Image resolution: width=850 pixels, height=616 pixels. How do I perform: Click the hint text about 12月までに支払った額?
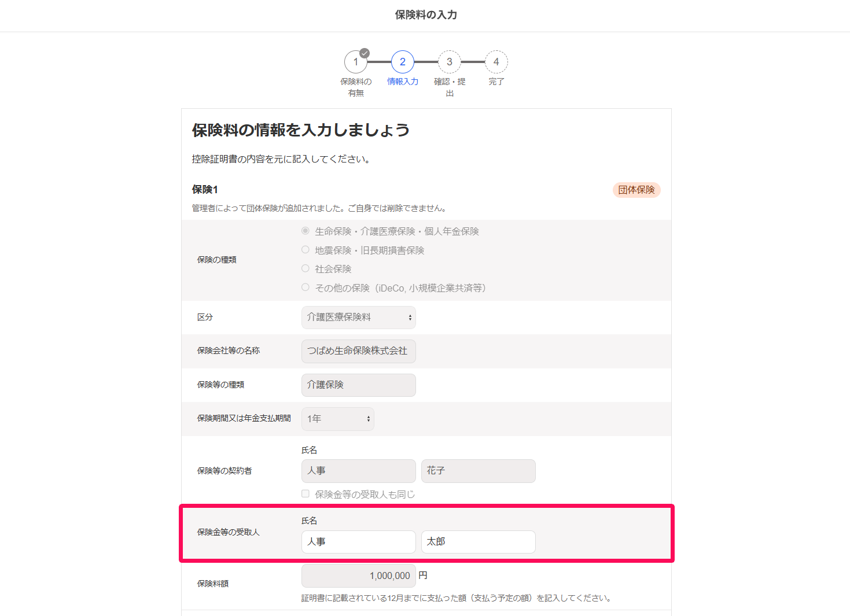[x=457, y=598]
